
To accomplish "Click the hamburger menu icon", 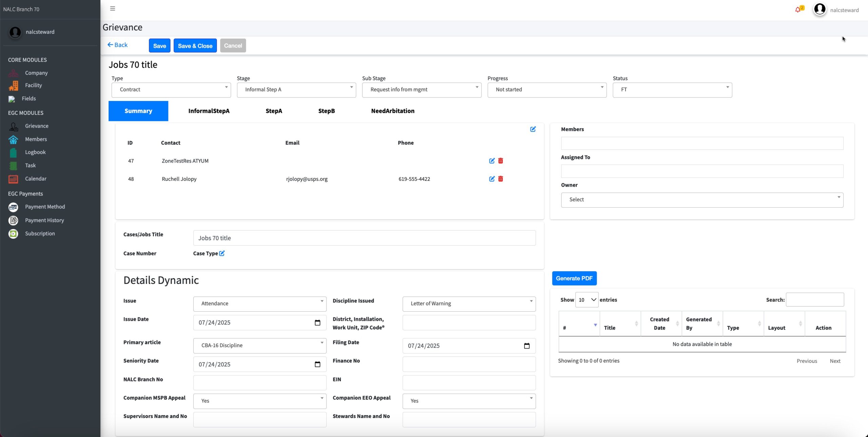I will tap(113, 8).
